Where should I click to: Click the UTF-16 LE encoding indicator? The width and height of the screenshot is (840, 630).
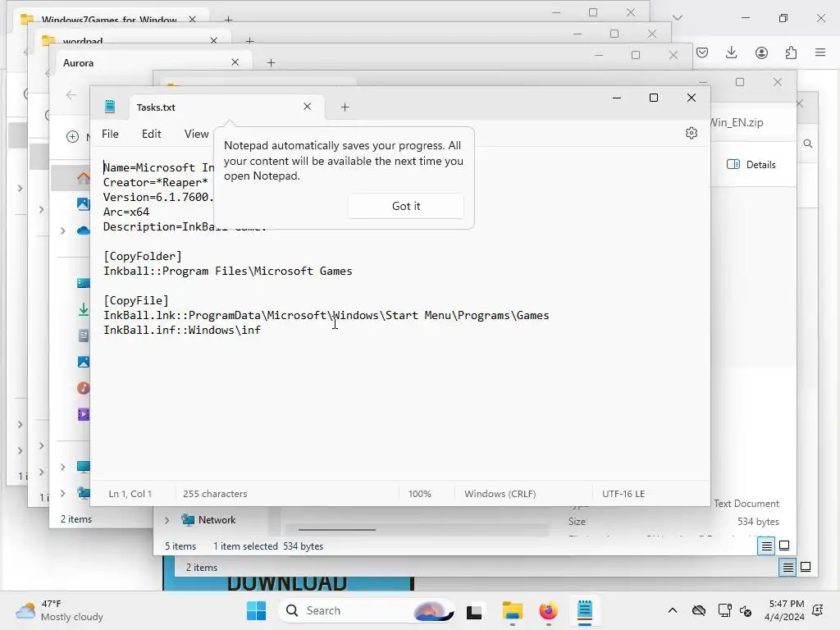[623, 493]
